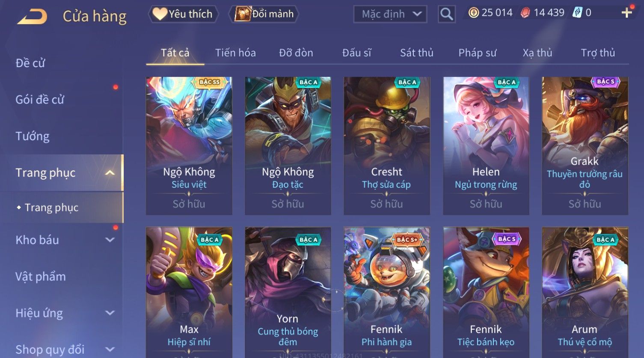Image resolution: width=644 pixels, height=358 pixels.
Task: Select Fennik Phi hành gia skin card
Action: click(387, 292)
